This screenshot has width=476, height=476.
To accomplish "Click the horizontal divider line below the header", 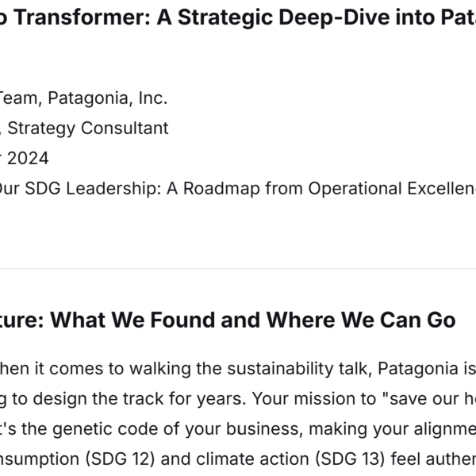I will tap(238, 268).
